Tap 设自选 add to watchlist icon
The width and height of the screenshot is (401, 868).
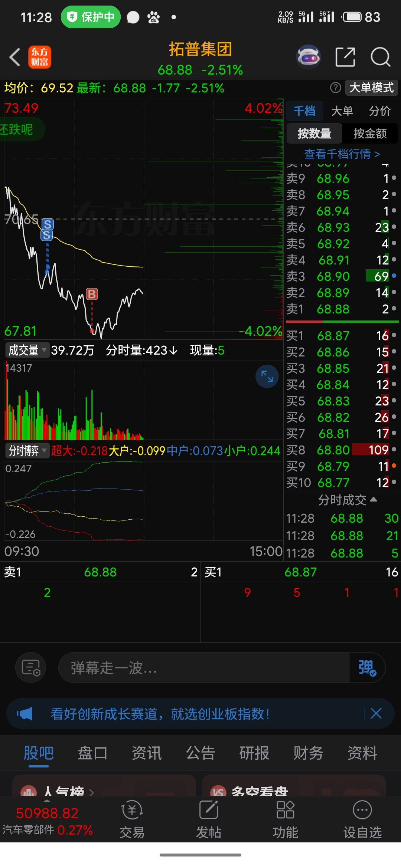coord(362,819)
